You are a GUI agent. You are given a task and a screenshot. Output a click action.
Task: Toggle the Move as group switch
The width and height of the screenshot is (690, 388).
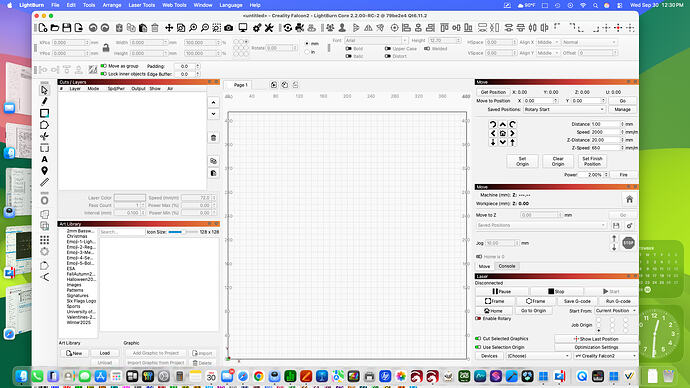104,66
